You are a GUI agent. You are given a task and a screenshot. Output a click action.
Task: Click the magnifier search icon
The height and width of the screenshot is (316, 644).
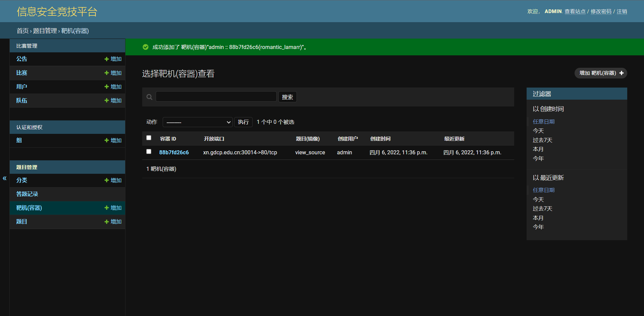click(x=150, y=97)
